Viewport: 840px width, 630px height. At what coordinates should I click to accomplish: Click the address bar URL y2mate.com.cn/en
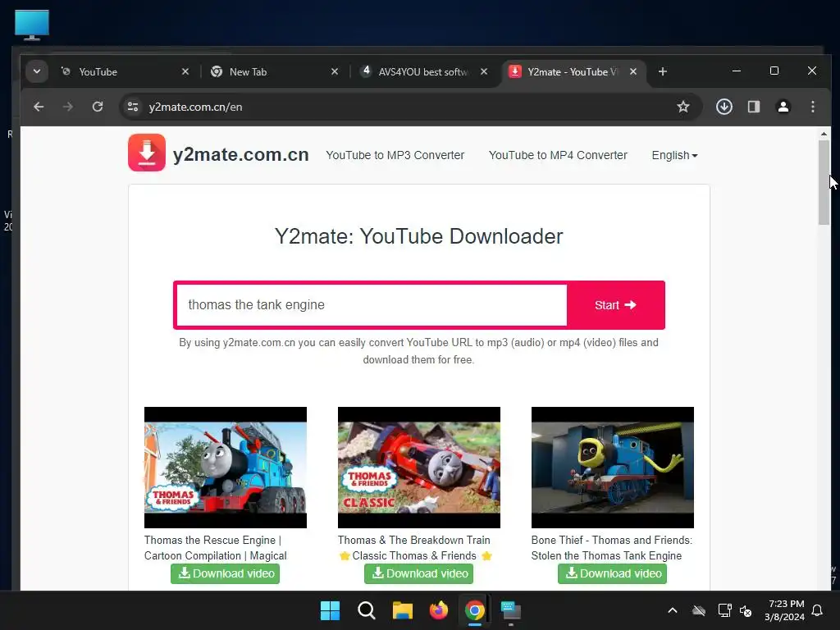[x=195, y=107]
